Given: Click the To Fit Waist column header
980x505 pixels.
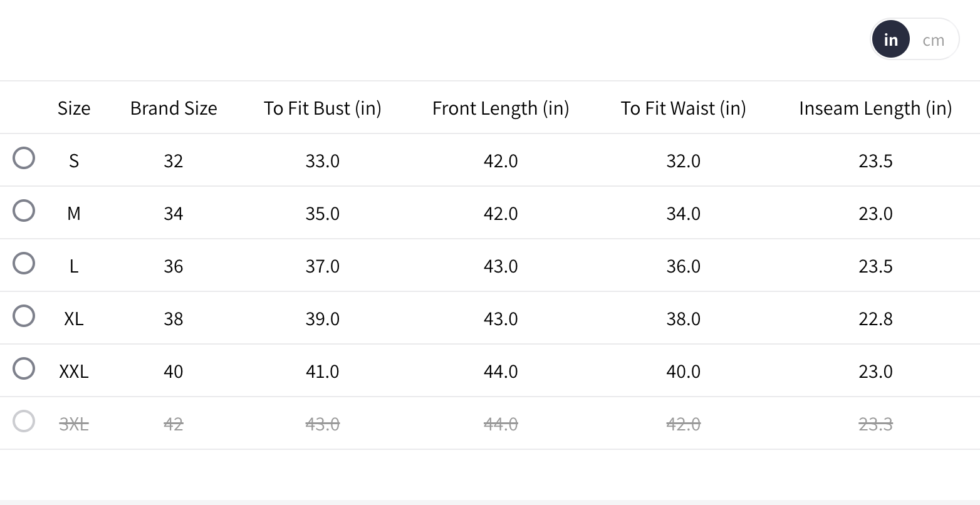Looking at the screenshot, I should (x=683, y=108).
